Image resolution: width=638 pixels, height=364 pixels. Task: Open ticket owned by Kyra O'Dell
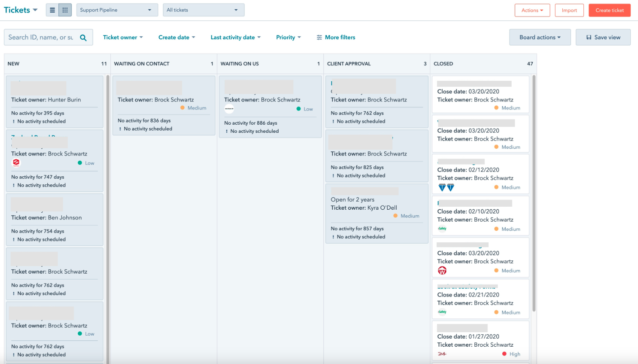(377, 213)
